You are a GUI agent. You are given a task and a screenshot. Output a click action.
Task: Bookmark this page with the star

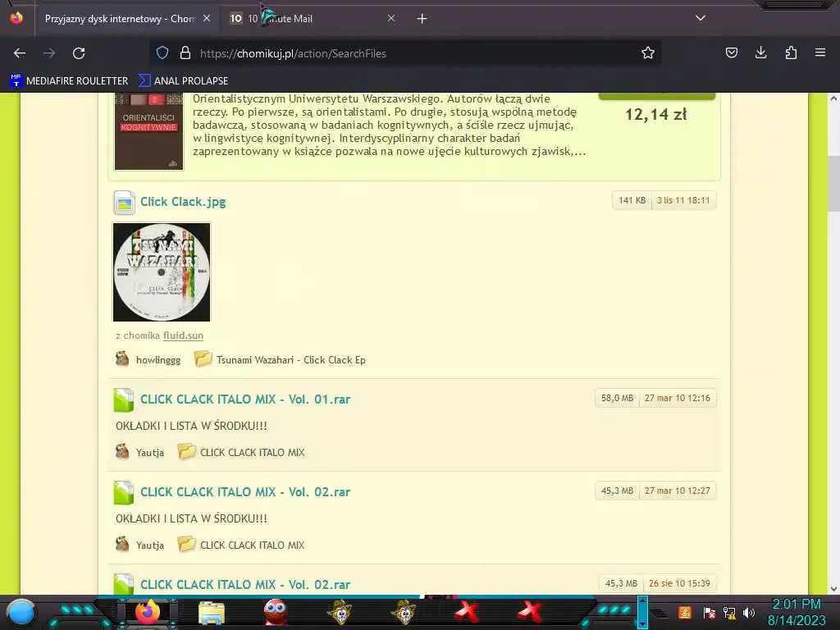(x=648, y=53)
